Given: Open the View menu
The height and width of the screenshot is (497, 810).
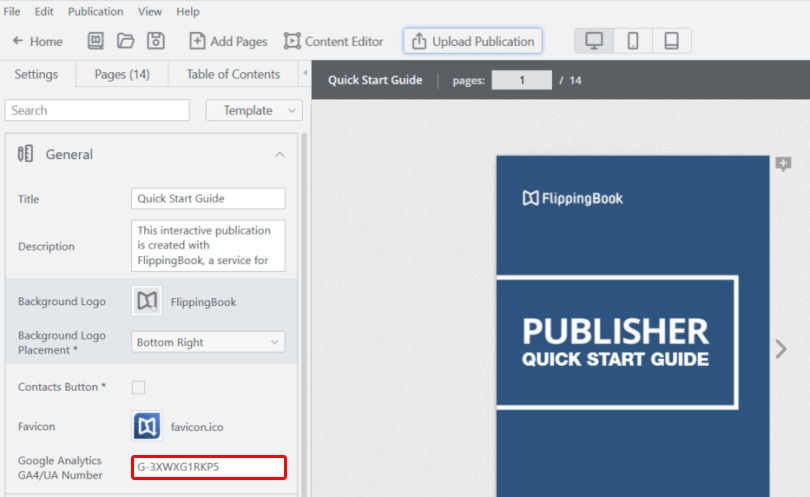Looking at the screenshot, I should (150, 11).
